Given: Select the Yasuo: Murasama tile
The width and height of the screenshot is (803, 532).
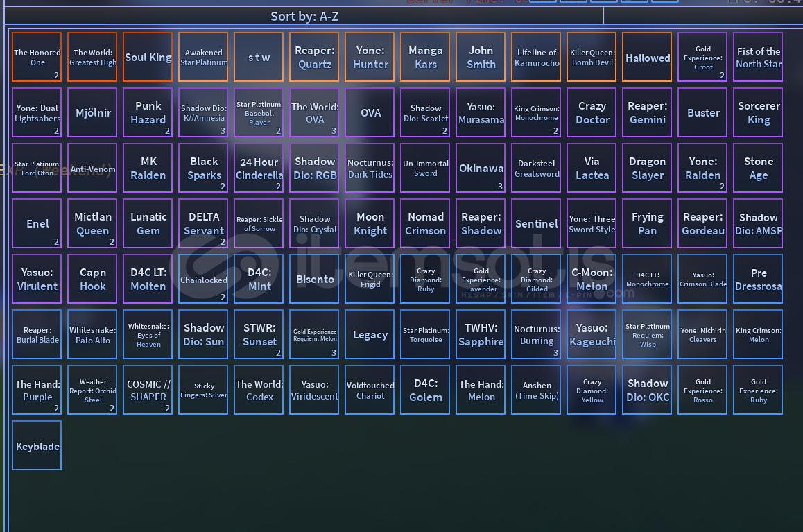Looking at the screenshot, I should [x=481, y=112].
